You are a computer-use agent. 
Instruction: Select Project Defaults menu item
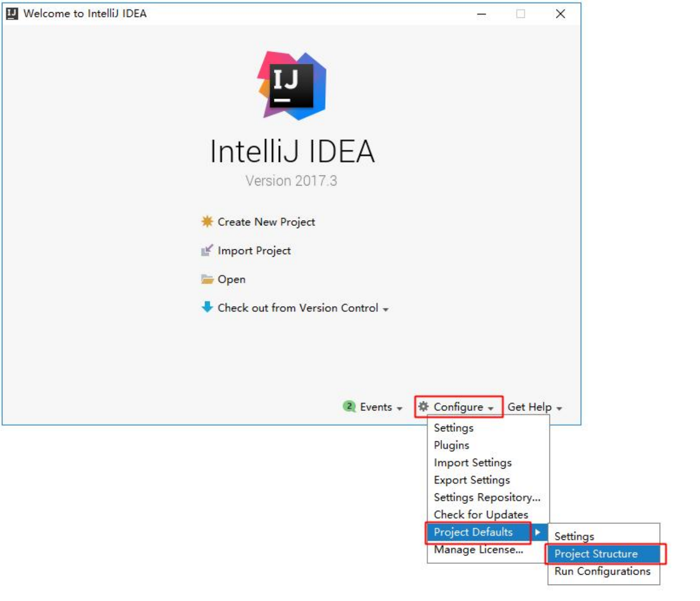tap(488, 532)
